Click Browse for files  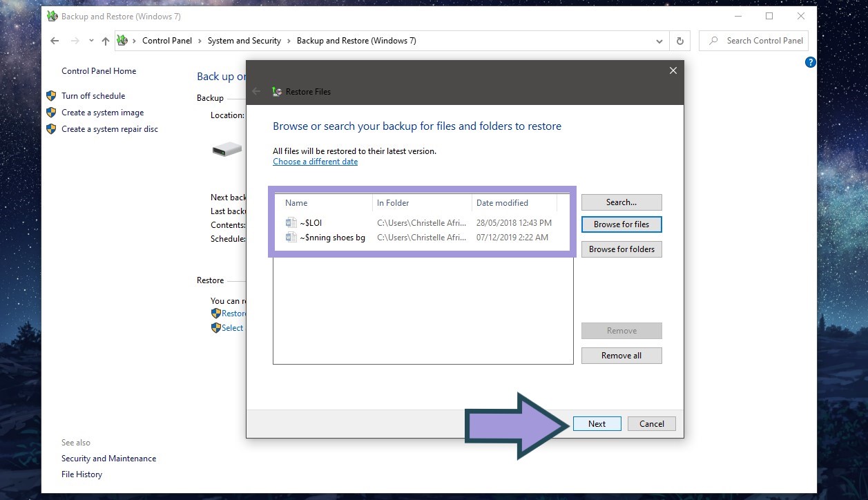[621, 224]
